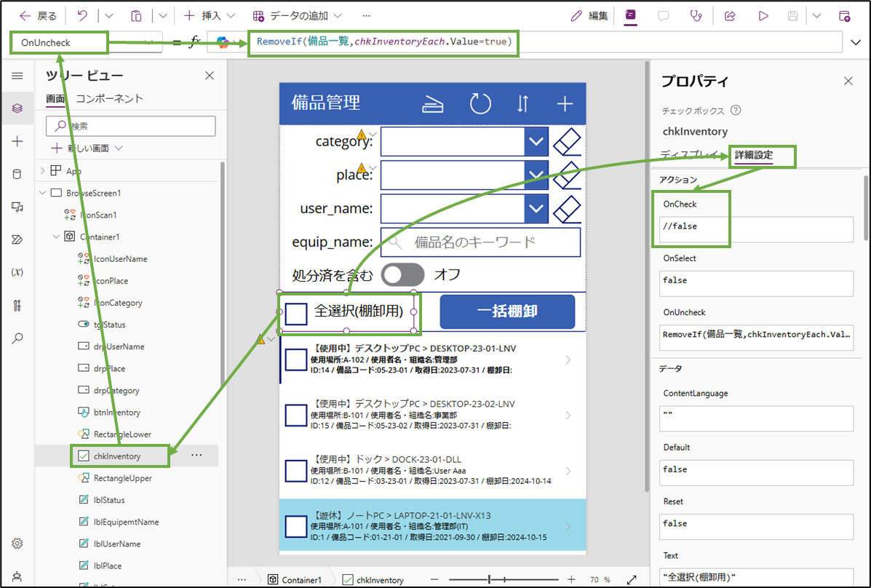Click the 編集 button
The width and height of the screenshot is (871, 588).
[589, 15]
